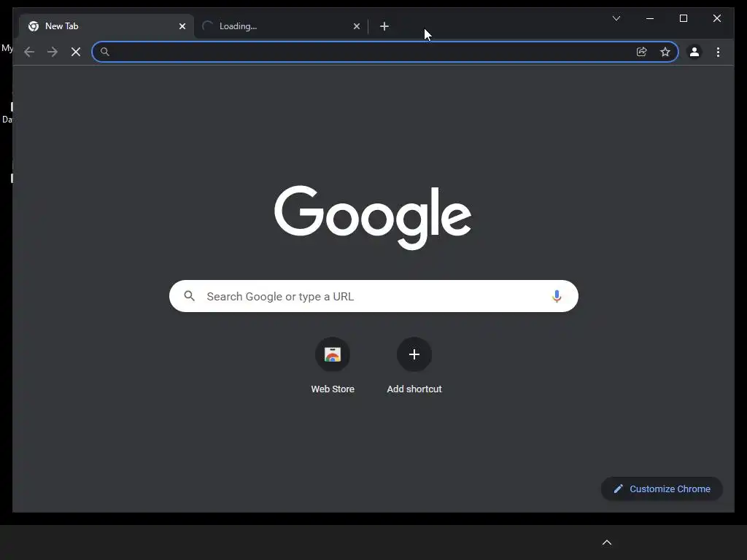The width and height of the screenshot is (747, 560).
Task: Open the profile avatar menu
Action: [694, 52]
